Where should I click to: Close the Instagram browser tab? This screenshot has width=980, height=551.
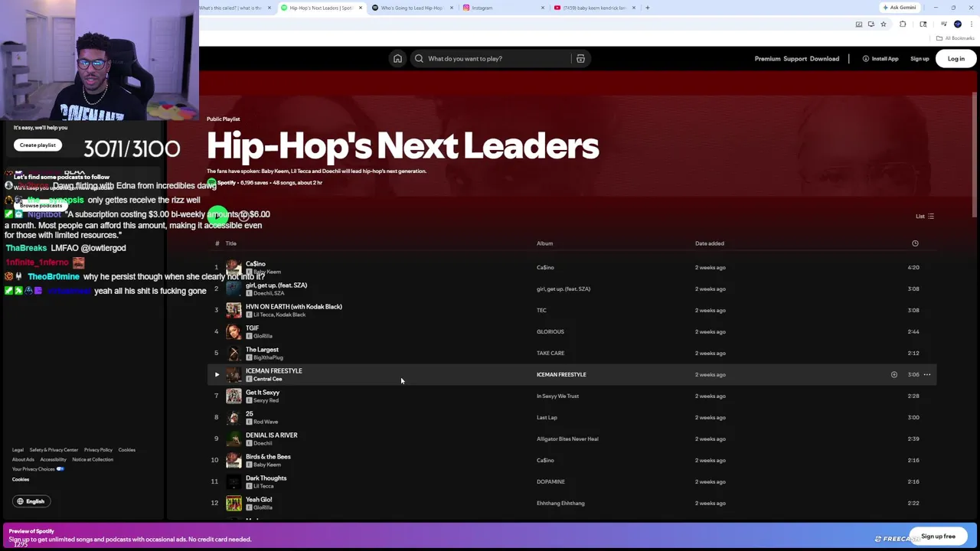click(543, 8)
